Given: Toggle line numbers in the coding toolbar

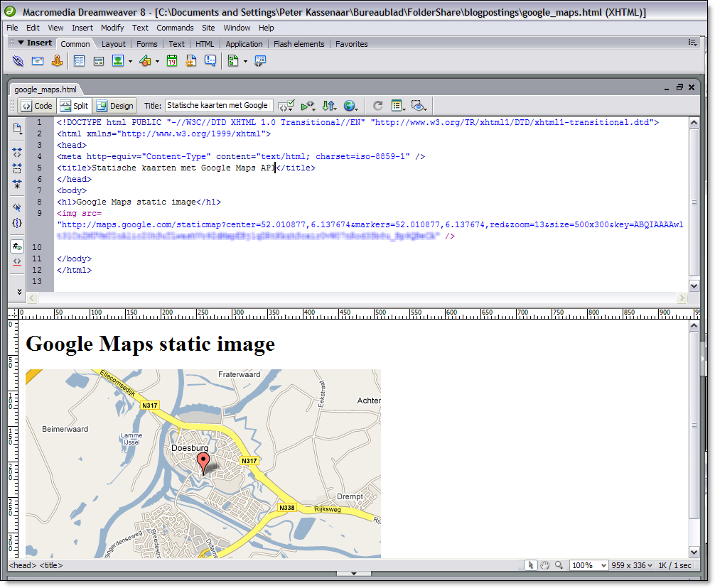Looking at the screenshot, I should 17,246.
